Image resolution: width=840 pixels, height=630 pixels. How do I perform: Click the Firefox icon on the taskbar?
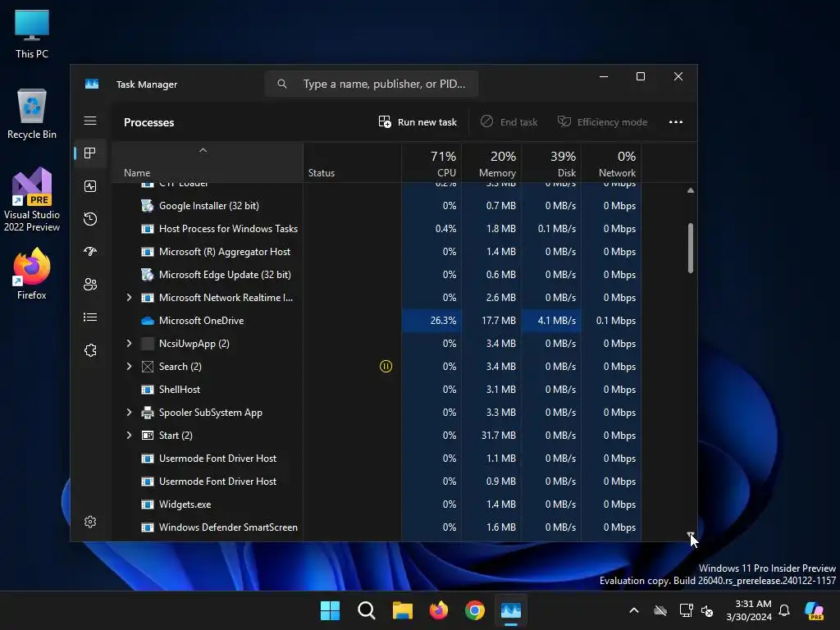[x=439, y=610]
